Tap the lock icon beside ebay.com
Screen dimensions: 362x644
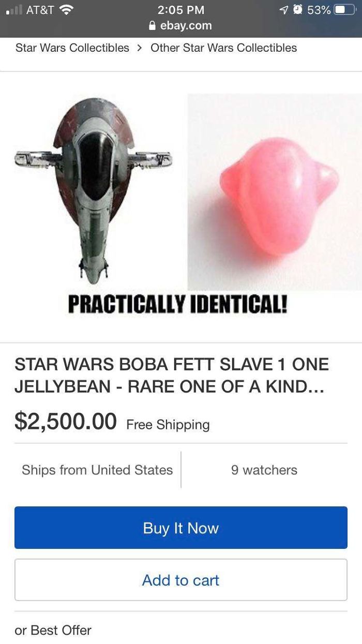[152, 26]
